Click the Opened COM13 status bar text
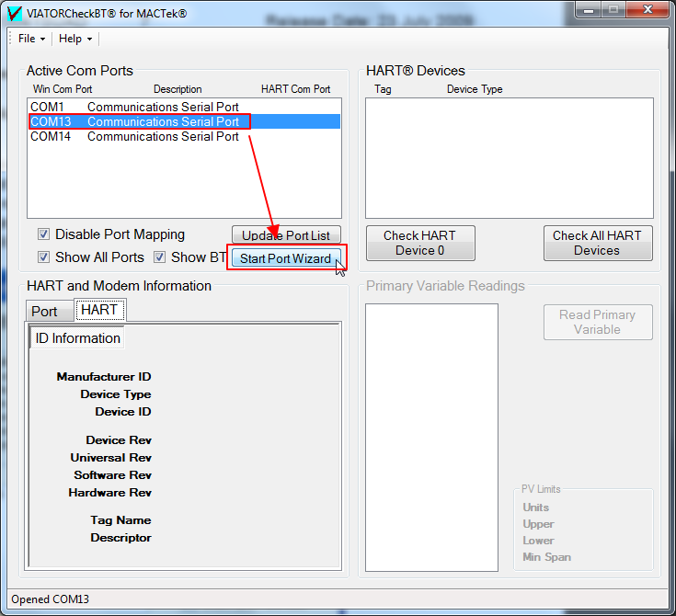 [50, 599]
